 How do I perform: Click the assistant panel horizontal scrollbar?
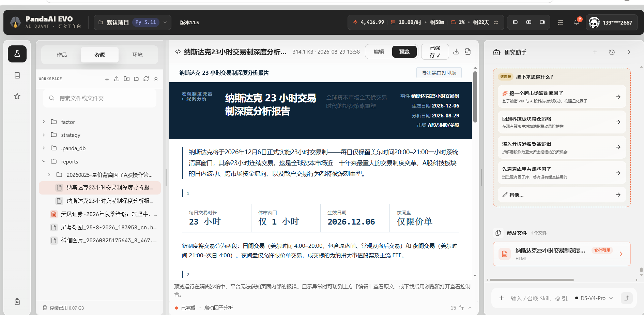532,280
